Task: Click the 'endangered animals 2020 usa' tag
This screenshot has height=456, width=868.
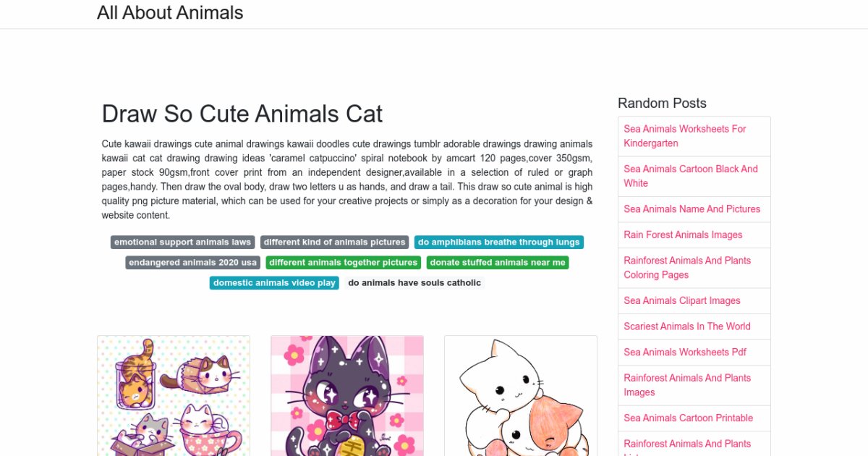Action: [x=193, y=263]
